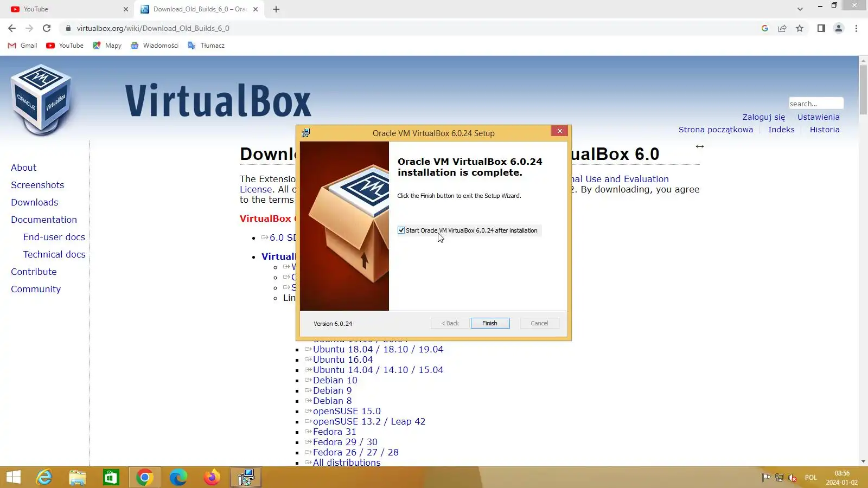
Task: Go back one page in Chrome
Action: tap(12, 28)
